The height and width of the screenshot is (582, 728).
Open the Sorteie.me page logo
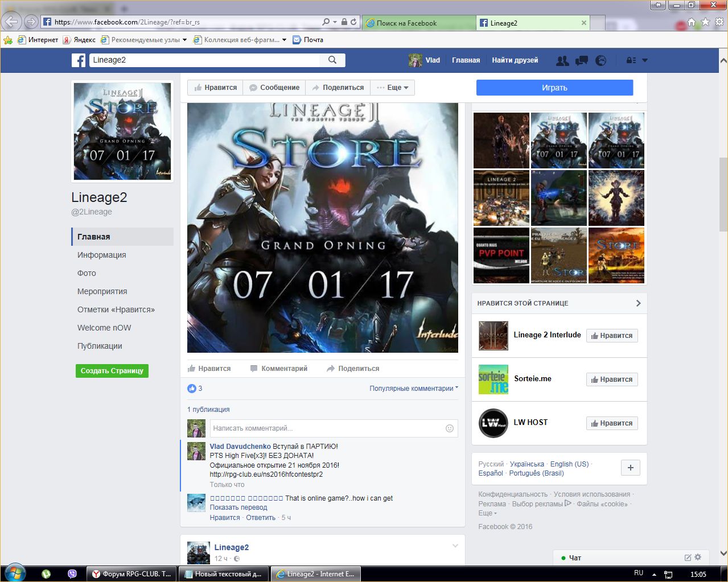[x=493, y=379]
